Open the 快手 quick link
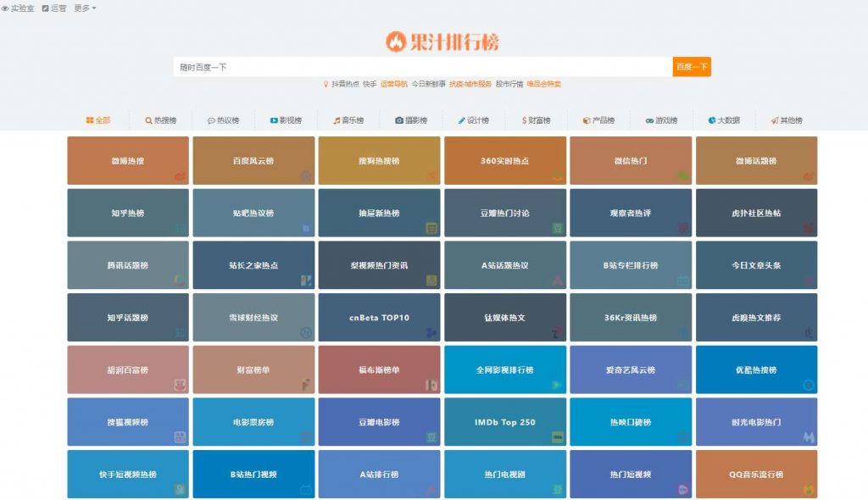868x500 pixels. tap(370, 84)
